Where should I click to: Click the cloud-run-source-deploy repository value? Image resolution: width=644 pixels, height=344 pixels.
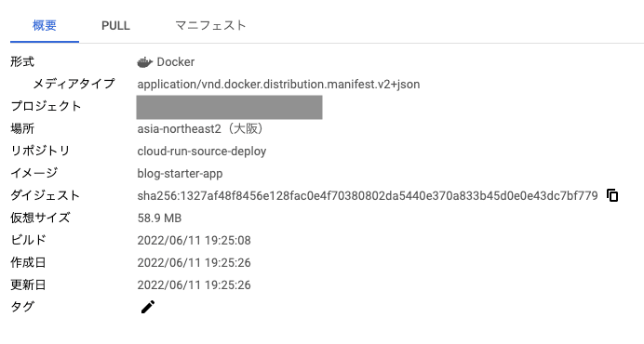click(202, 152)
